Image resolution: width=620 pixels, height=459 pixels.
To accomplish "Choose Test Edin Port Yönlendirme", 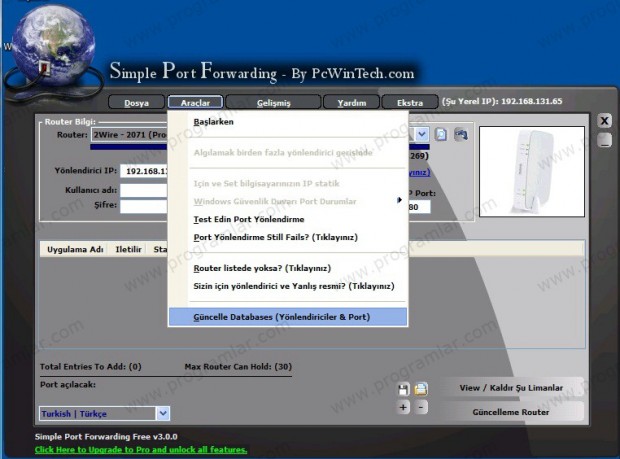I will tap(288, 219).
